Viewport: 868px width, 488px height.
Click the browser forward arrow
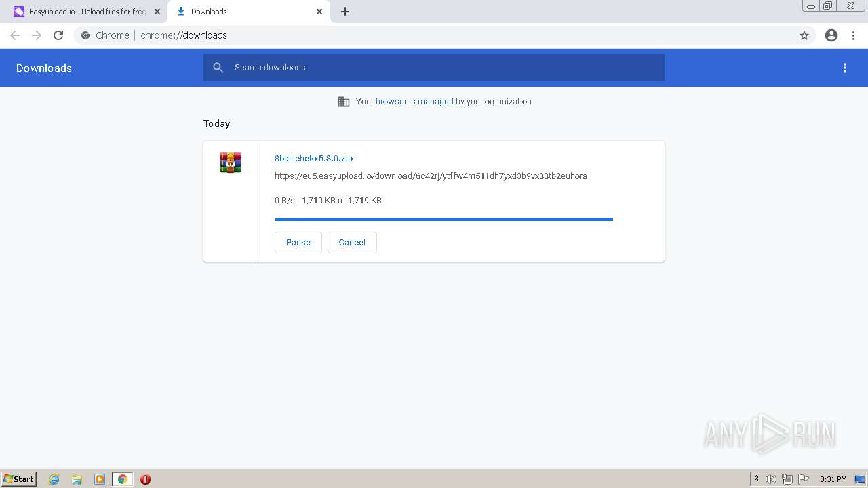37,35
